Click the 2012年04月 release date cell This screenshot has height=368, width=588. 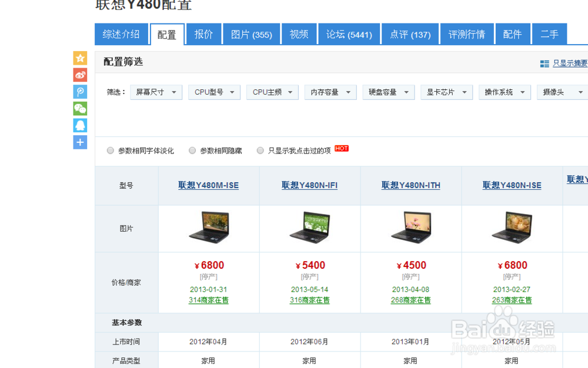(208, 342)
